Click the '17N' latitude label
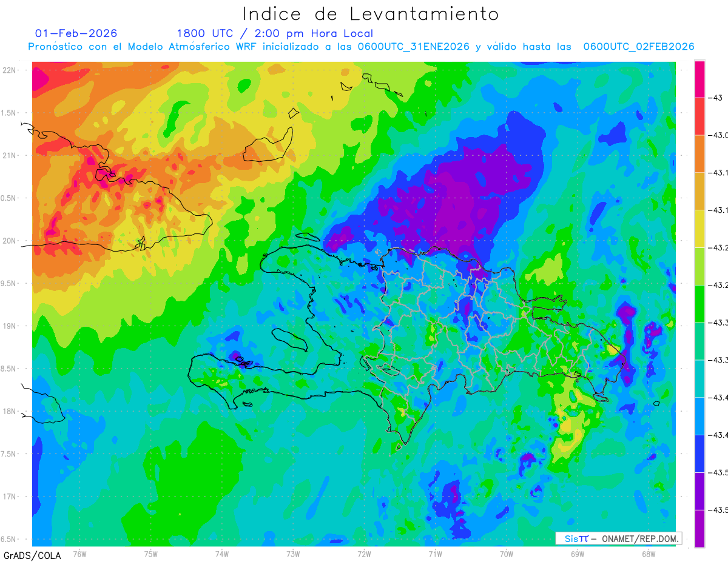 pyautogui.click(x=10, y=497)
